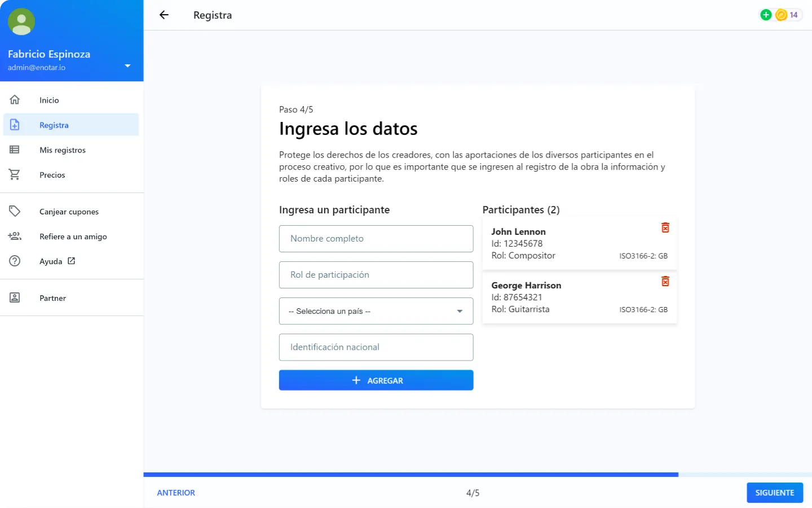Click SIGUIENTE to continue registration

click(x=775, y=492)
